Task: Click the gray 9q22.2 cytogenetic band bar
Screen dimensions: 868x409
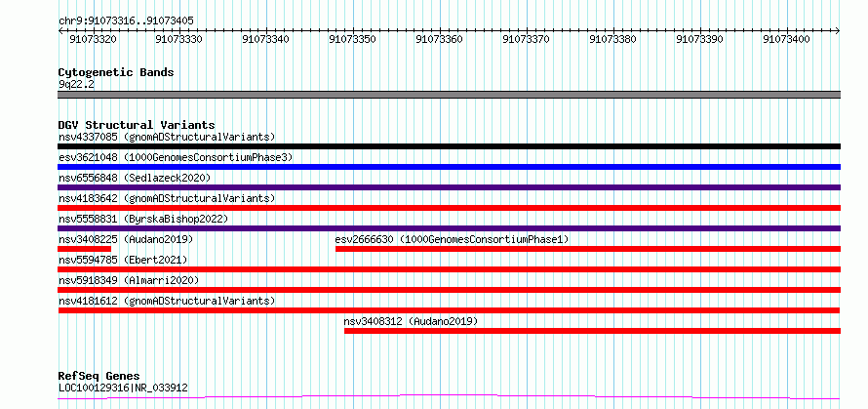Action: point(450,95)
